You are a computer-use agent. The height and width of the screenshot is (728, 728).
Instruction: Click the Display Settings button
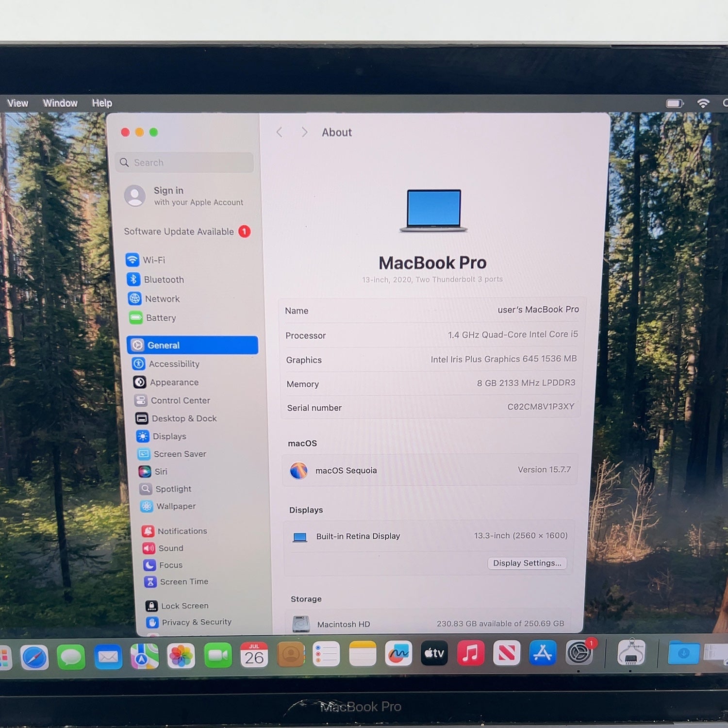point(527,563)
